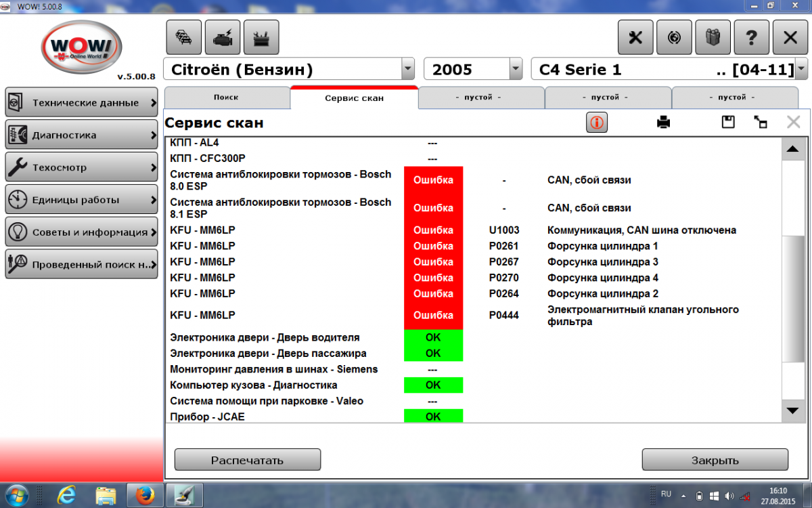Open help with the question mark icon
812x508 pixels.
[x=751, y=37]
